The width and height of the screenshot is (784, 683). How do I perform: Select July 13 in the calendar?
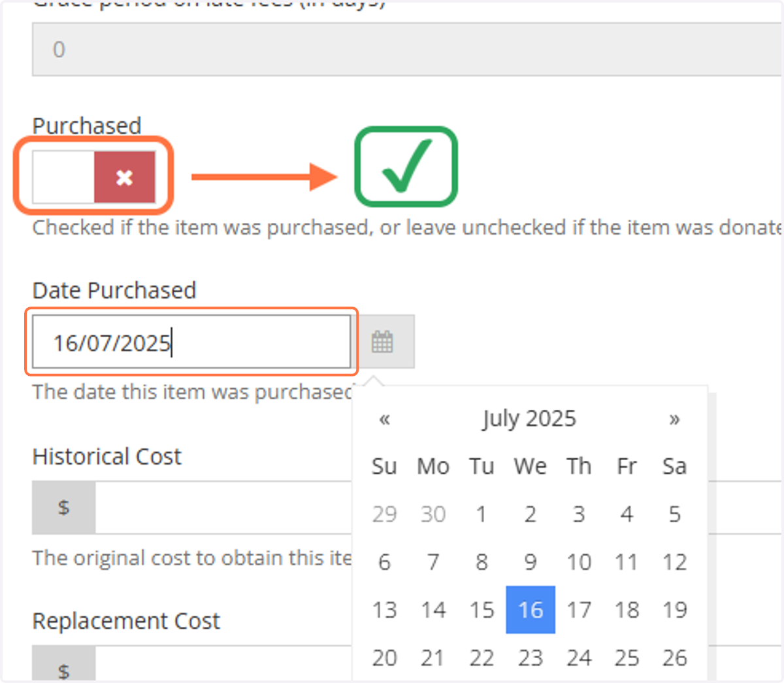click(385, 610)
